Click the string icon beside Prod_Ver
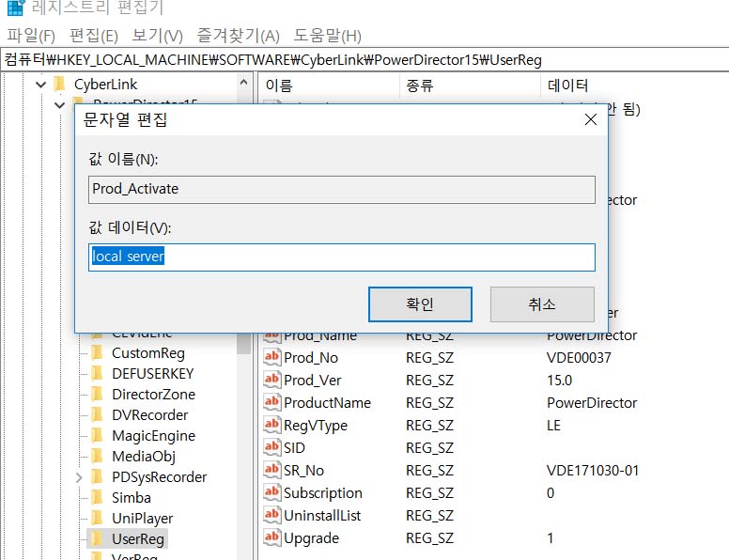The image size is (729, 560). click(x=272, y=380)
